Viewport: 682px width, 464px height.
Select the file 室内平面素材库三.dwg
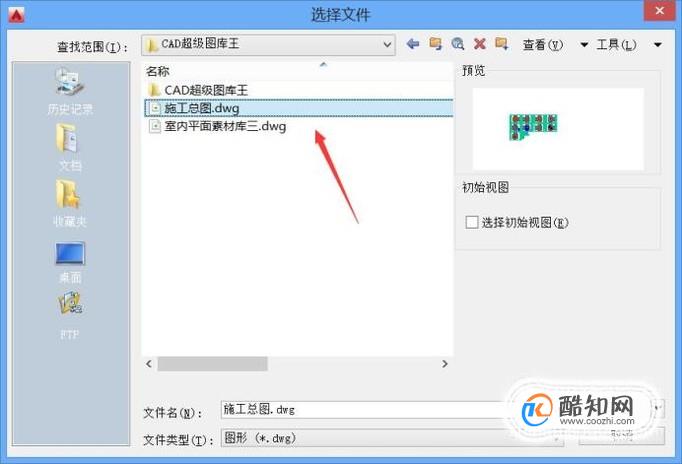pos(217,127)
